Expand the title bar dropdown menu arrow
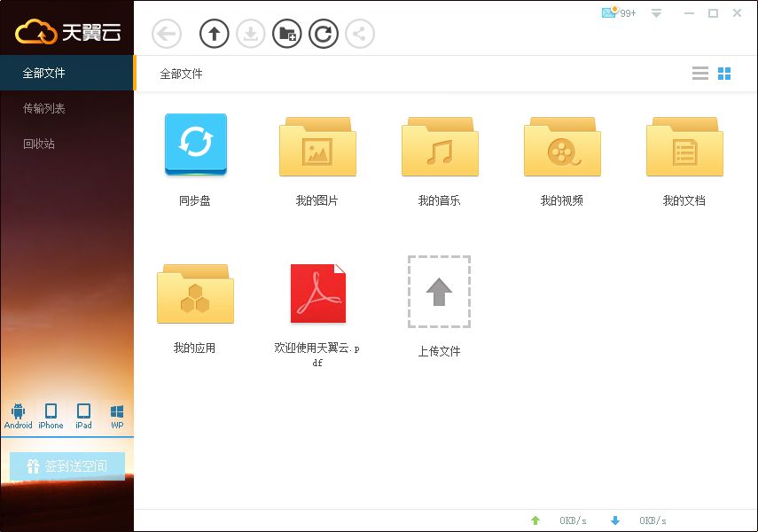Screen dimensions: 758x532 coord(656,13)
